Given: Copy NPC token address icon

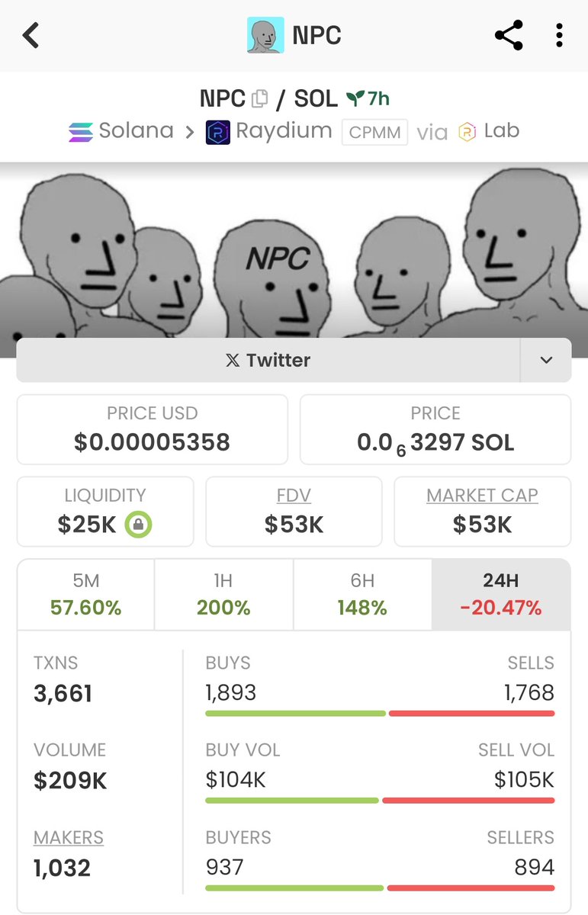Looking at the screenshot, I should point(260,98).
